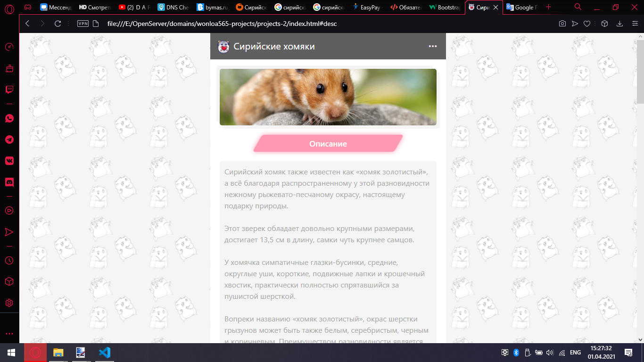Screen dimensions: 644x362
Task: Open browser history clock icon in sidebar
Action: (x=9, y=260)
